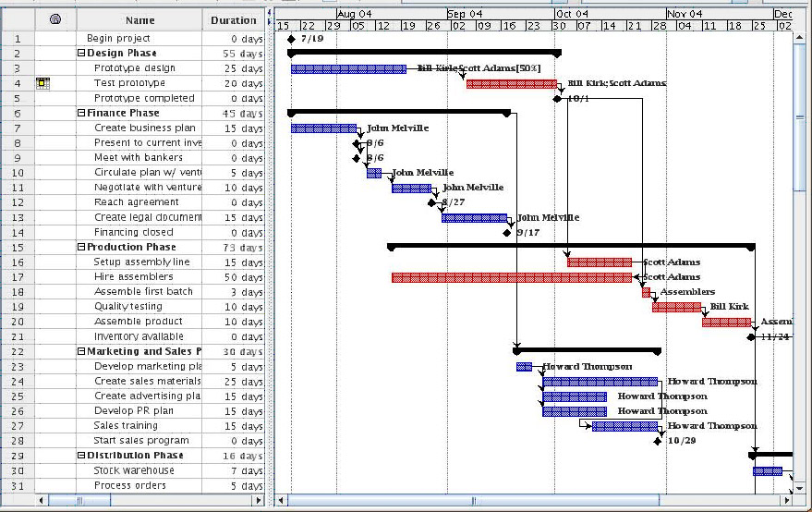Viewport: 812px width, 512px height.
Task: Collapse the Design Phase summary task
Action: coord(81,53)
